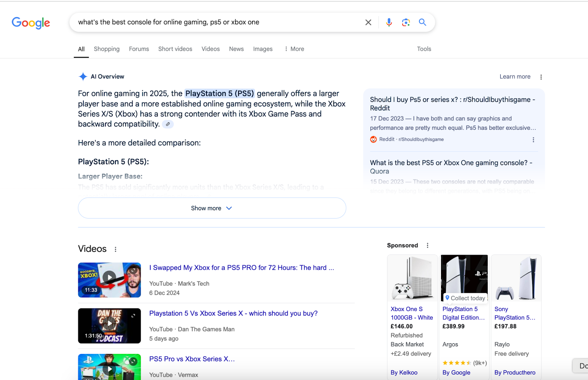
Task: Click the PlayStation 5 Digital Edition title
Action: pos(464,313)
